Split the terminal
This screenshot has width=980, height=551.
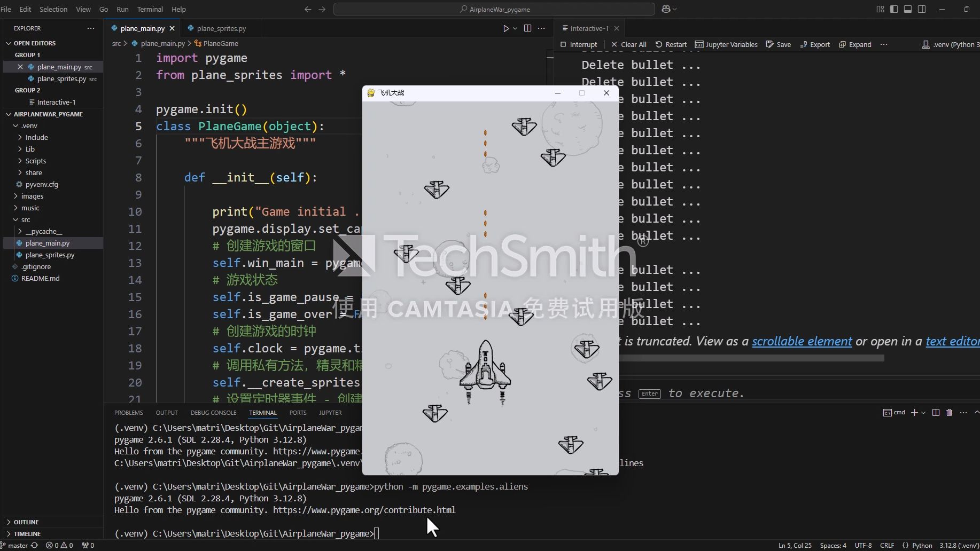[936, 412]
